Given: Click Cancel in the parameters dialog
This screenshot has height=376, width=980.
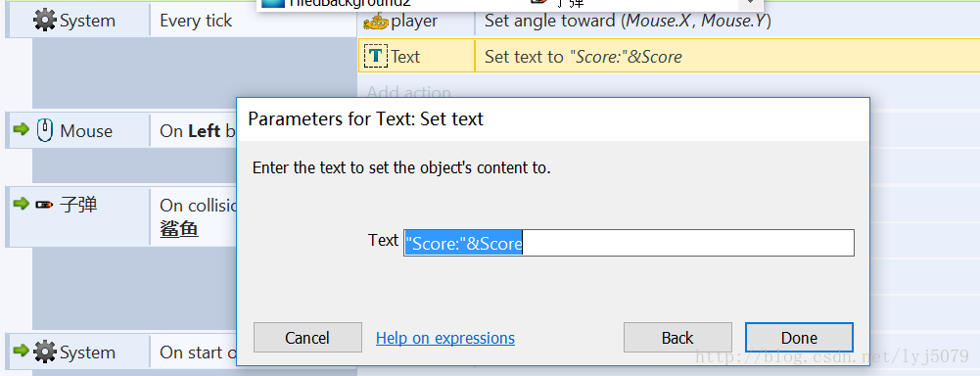Looking at the screenshot, I should (307, 338).
